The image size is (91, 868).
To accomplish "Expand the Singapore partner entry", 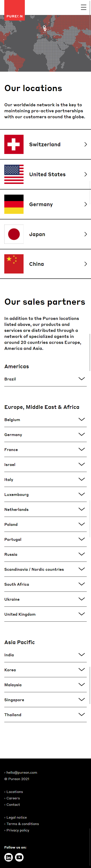I will coord(45,700).
